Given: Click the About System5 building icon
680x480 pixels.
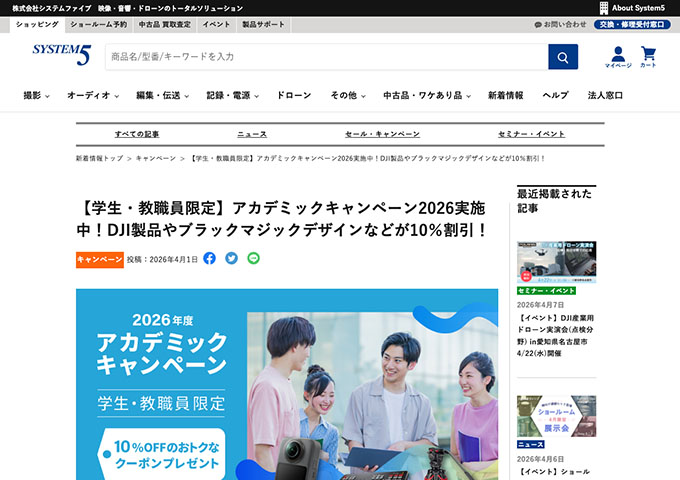Looking at the screenshot, I should click(x=604, y=8).
